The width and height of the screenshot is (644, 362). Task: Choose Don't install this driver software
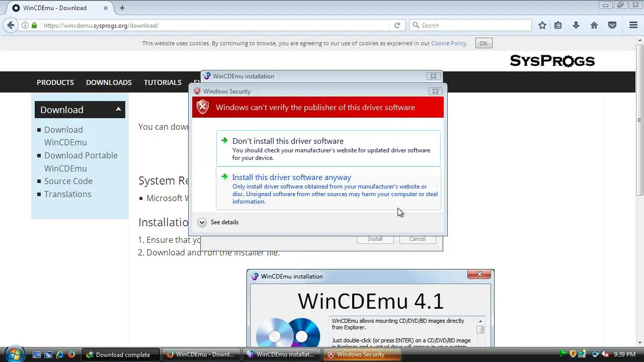pos(328,148)
